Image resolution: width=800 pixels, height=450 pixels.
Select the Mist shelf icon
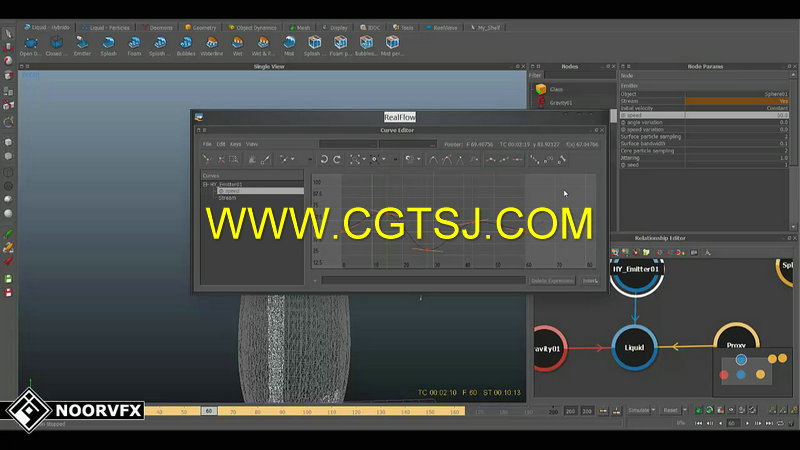(x=289, y=43)
